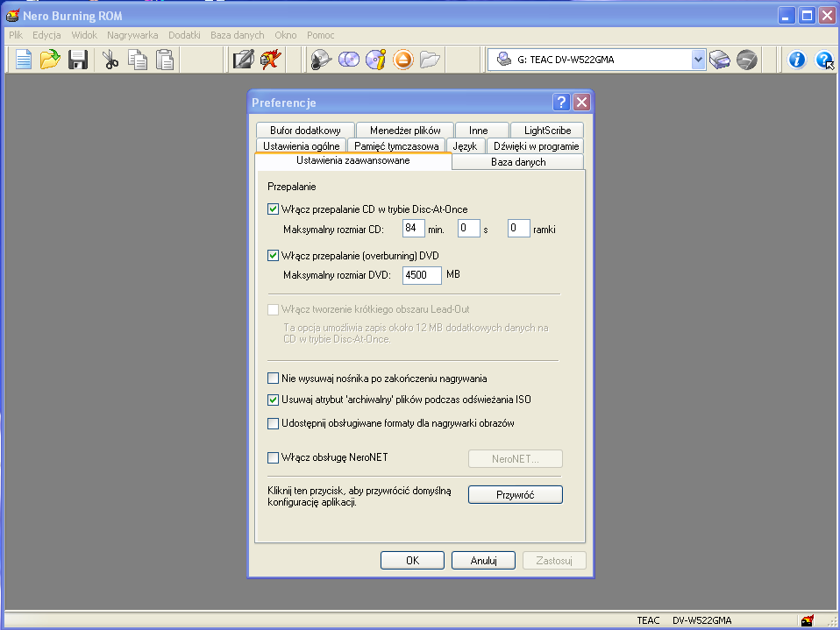Open the Nagrywarka menu
This screenshot has width=840, height=630.
[132, 35]
